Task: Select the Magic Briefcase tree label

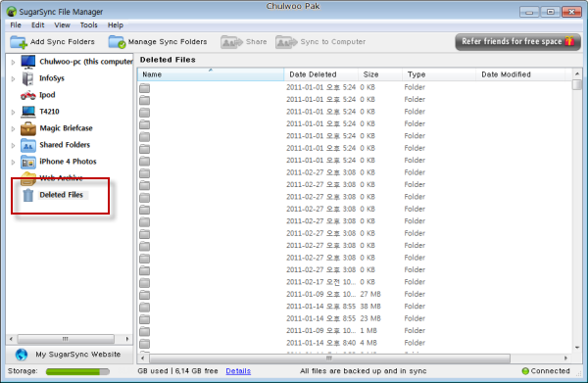Action: click(66, 128)
